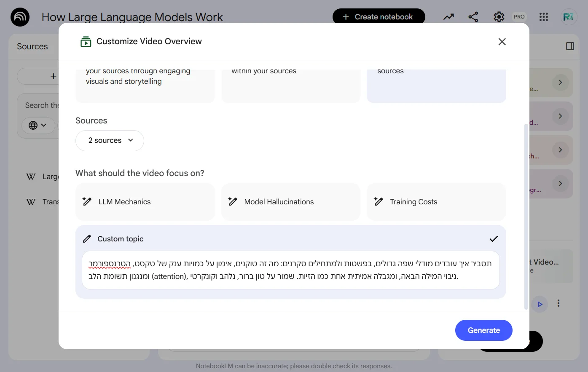Image resolution: width=588 pixels, height=372 pixels.
Task: Collapse the Studio panel icon
Action: point(570,46)
